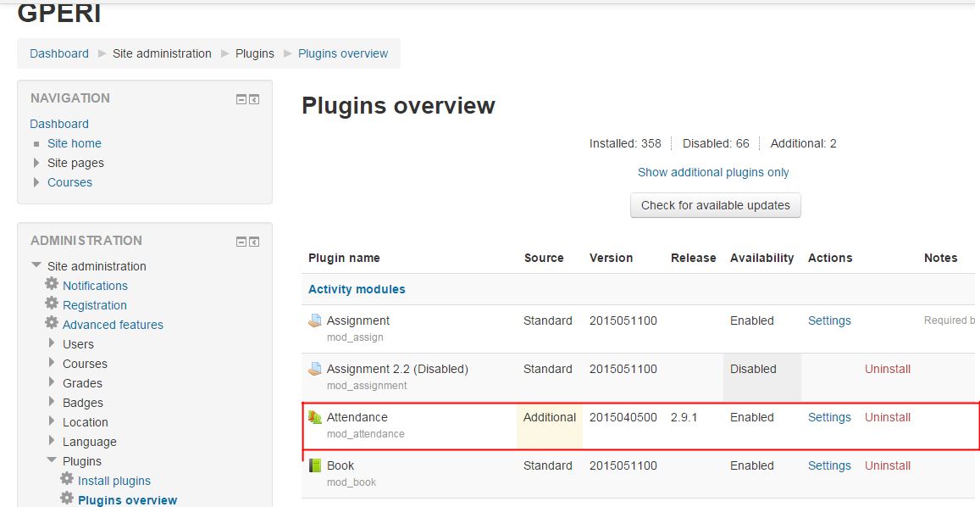Expand Courses in administration tree
The width and height of the screenshot is (980, 507).
(x=52, y=363)
